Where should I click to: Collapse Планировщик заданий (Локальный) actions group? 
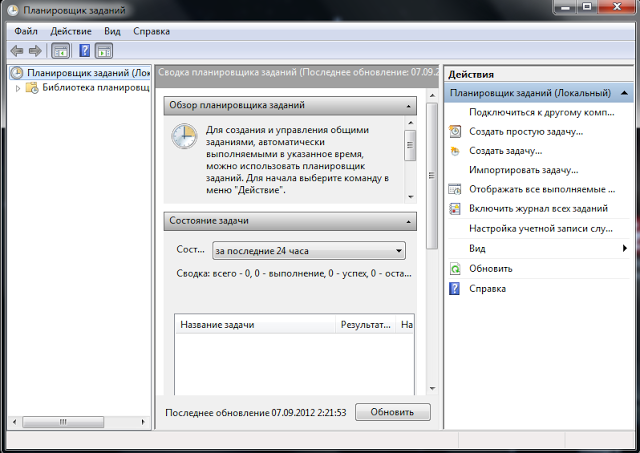(624, 93)
